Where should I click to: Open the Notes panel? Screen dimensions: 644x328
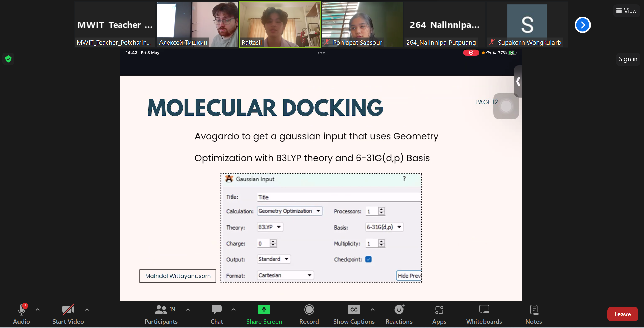534,310
